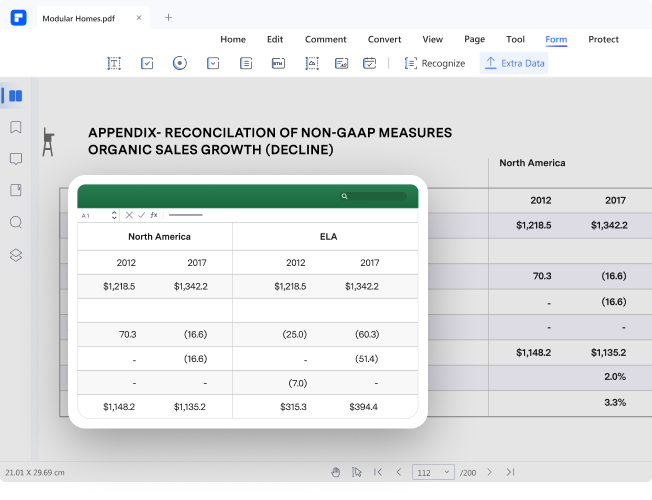Open the search panel in sidebar
This screenshot has width=652, height=500.
[15, 222]
